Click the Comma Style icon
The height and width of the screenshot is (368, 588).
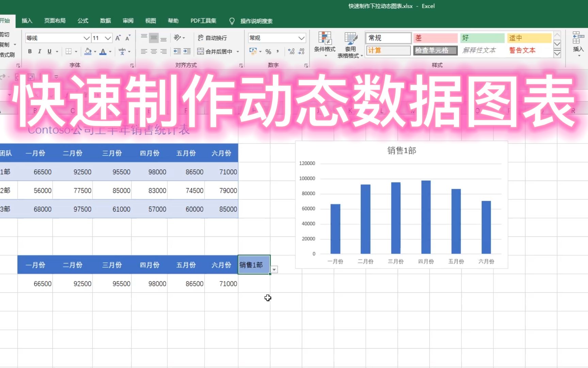[278, 51]
